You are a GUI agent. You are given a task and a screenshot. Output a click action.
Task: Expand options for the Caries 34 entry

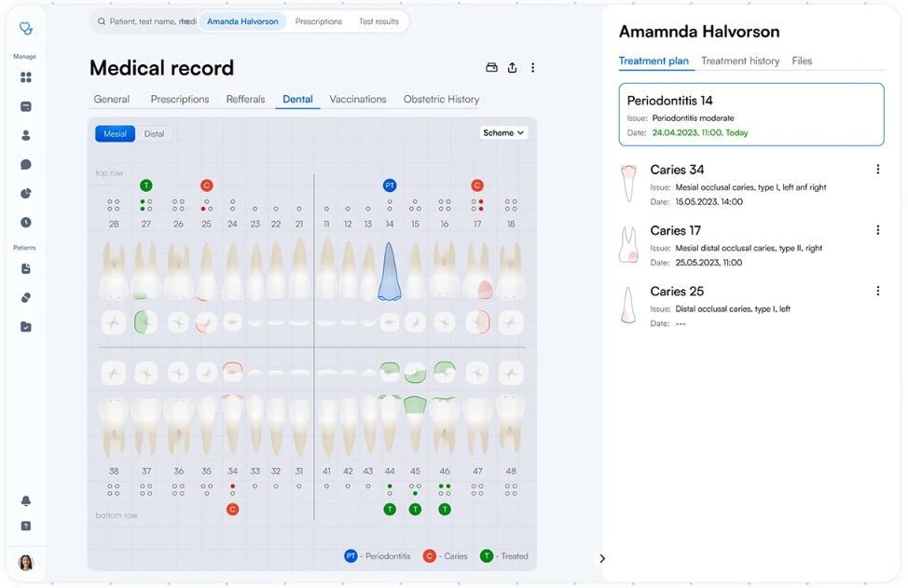[x=877, y=169]
